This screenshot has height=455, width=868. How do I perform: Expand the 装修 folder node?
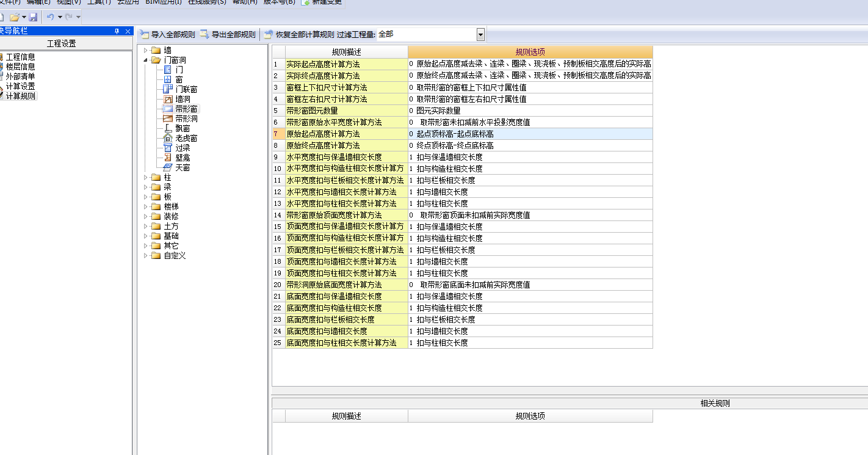tap(145, 216)
